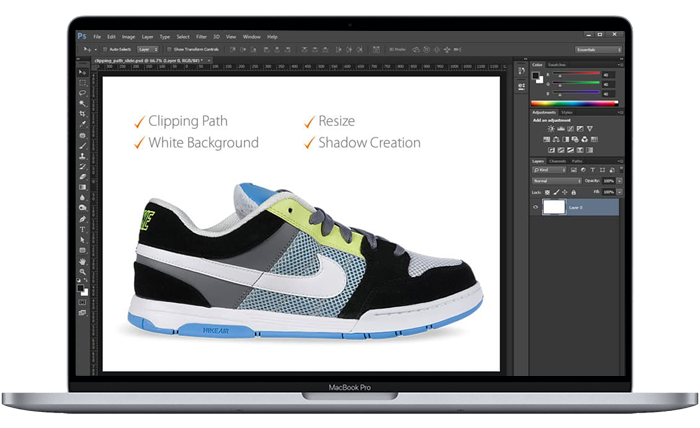
Task: Toggle Lock position
Action: [x=565, y=192]
